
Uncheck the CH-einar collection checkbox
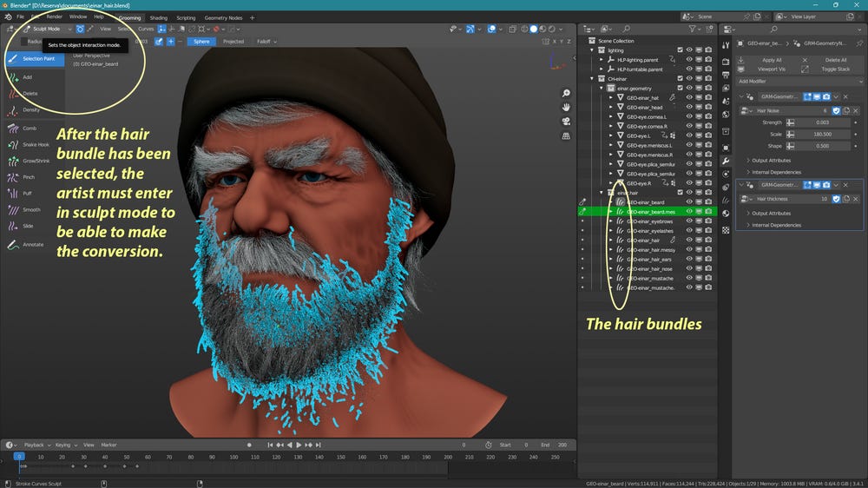click(681, 79)
